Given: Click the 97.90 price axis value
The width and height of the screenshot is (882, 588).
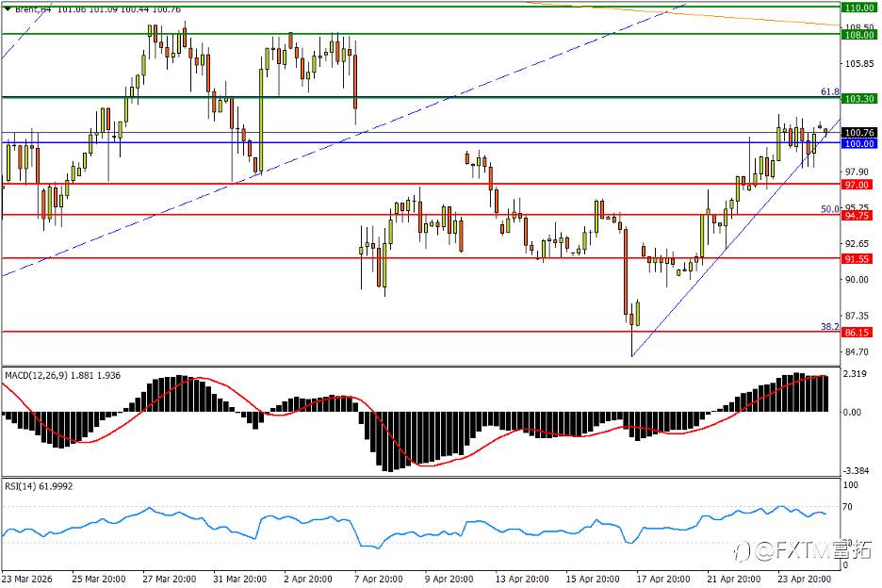Looking at the screenshot, I should click(x=857, y=171).
